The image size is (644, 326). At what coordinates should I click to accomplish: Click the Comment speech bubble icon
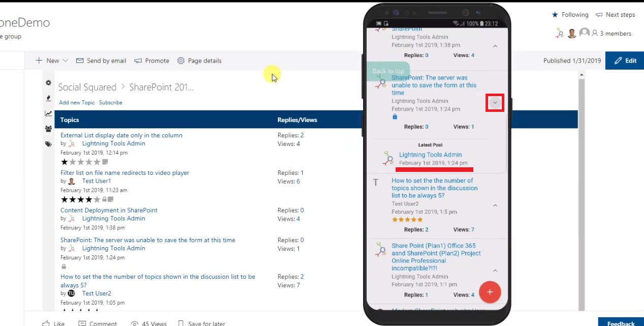click(x=82, y=323)
